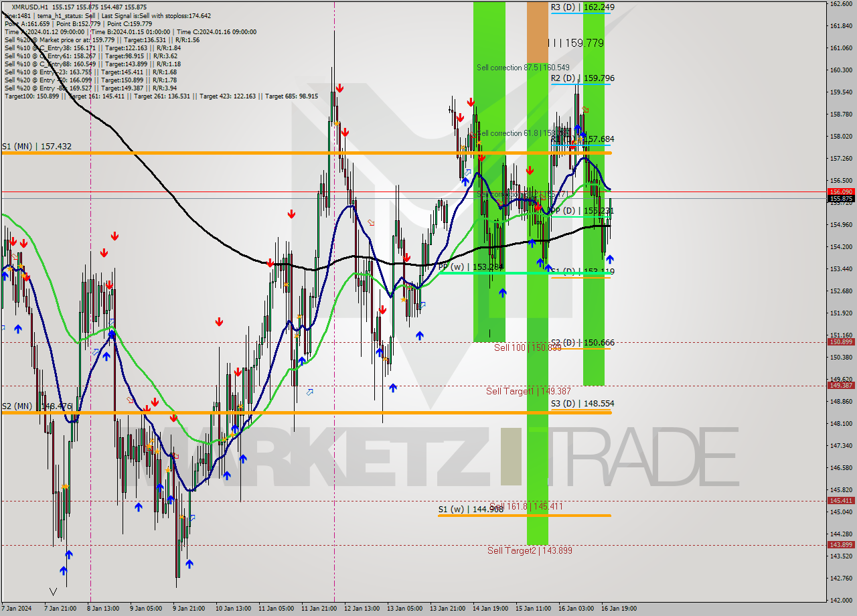Screen dimensions: 857x616
Task: Select the S2 (MN) | 148.476 level label
Action: click(37, 406)
